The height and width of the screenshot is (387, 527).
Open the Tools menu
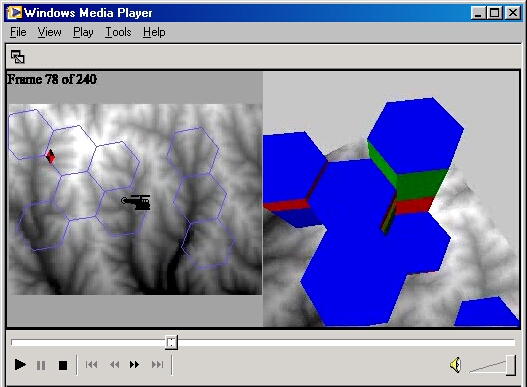118,32
